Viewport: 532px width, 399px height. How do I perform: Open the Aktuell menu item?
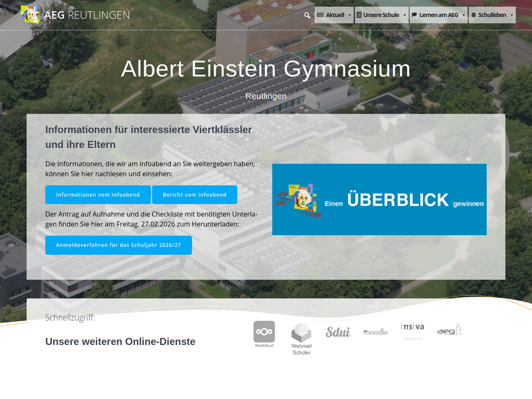tap(331, 15)
